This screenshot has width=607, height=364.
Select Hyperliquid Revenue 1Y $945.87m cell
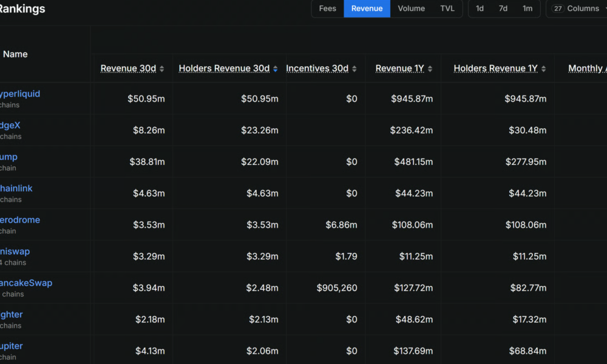pyautogui.click(x=412, y=99)
